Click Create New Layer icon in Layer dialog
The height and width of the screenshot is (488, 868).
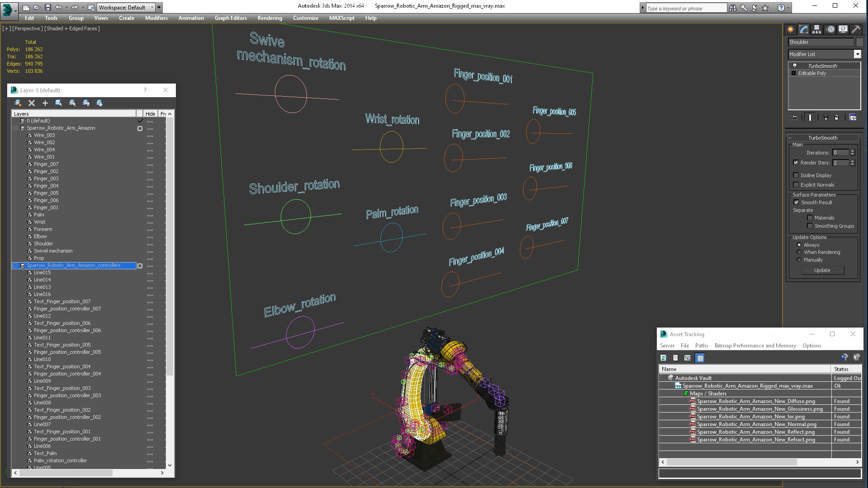pos(18,103)
